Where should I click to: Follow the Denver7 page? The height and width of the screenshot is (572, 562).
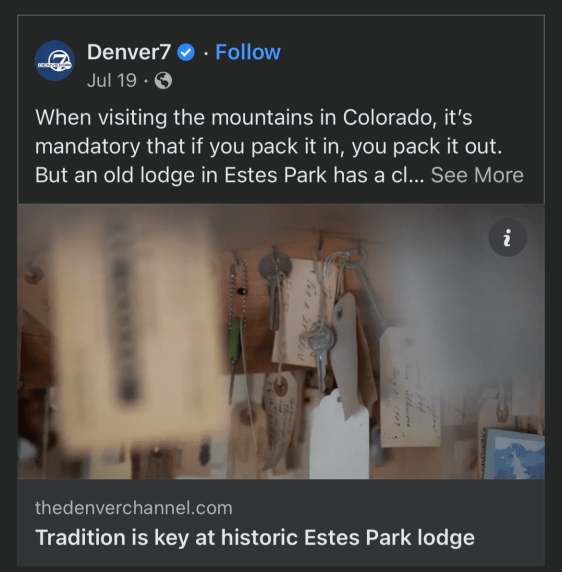pyautogui.click(x=248, y=52)
